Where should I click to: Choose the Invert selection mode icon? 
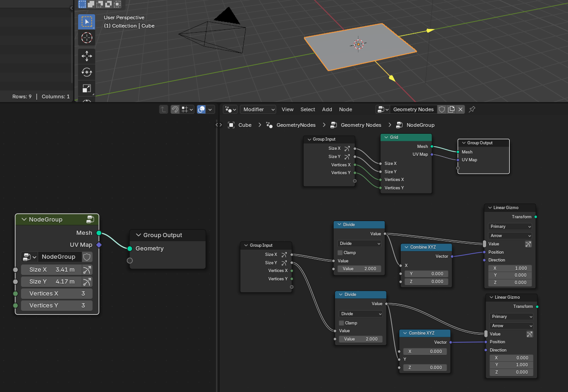(x=108, y=4)
